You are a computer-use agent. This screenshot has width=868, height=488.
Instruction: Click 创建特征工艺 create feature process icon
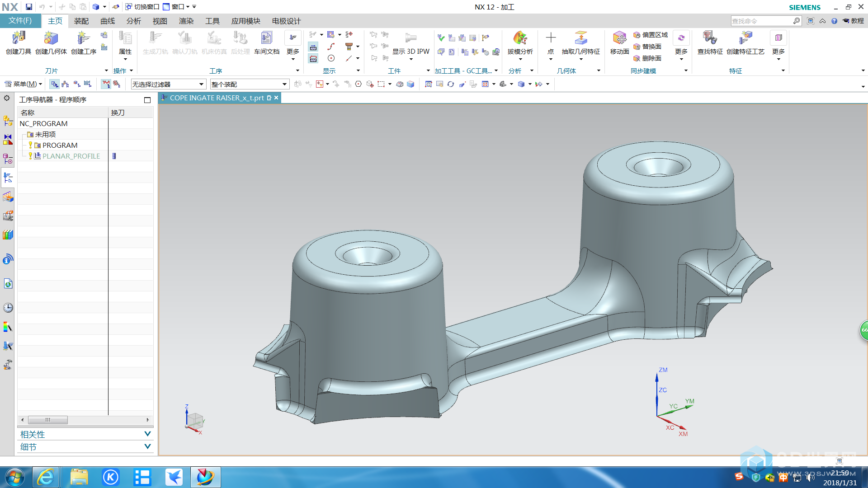745,43
